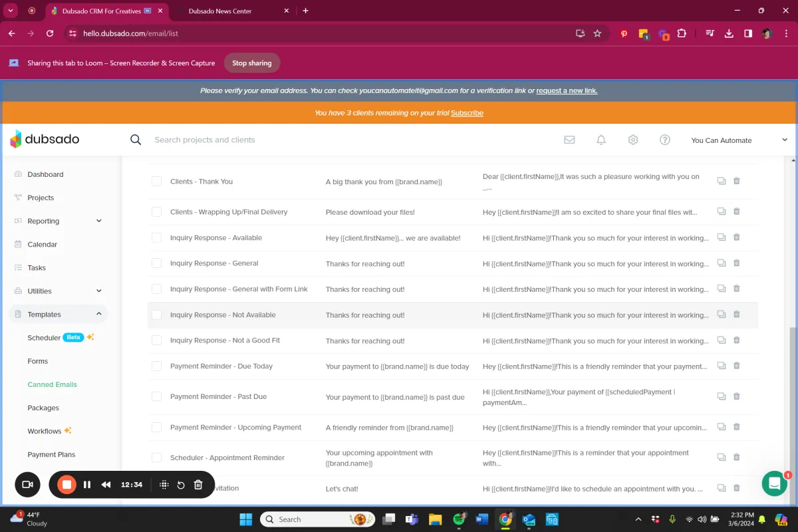Select Scheduler - Appointment Reminder checkbox
The height and width of the screenshot is (532, 798).
[x=156, y=458]
